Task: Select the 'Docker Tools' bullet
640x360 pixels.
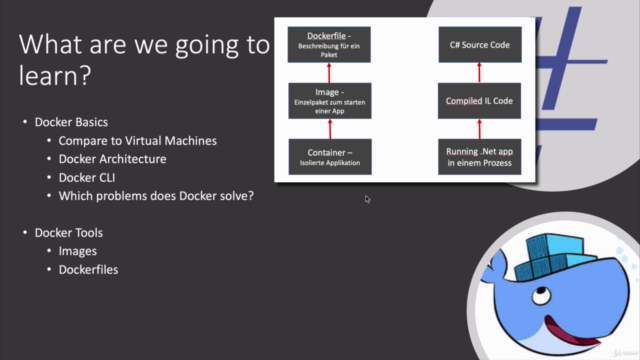Action: pyautogui.click(x=69, y=233)
